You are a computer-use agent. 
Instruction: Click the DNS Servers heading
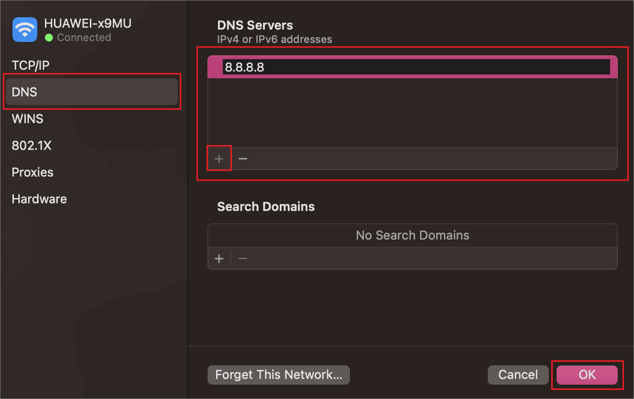tap(255, 25)
